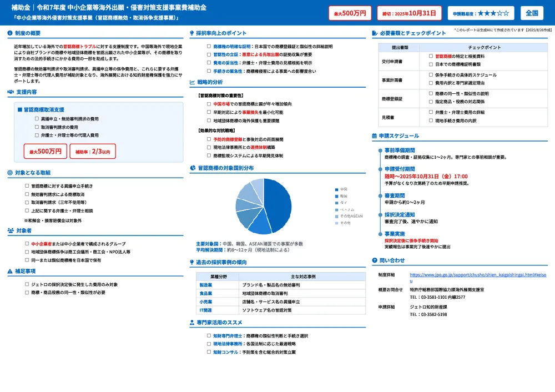This screenshot has height=392, width=555.
Task: Click the blue square icon beside 冒認商標取消支援
Action: [20, 110]
